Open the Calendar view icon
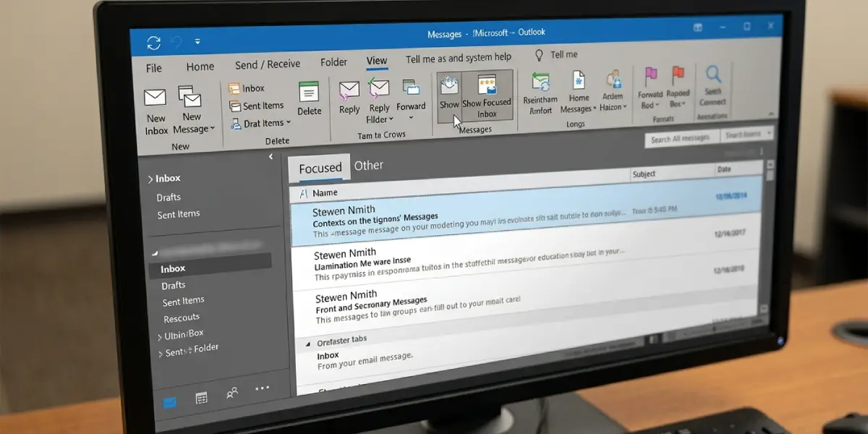The image size is (868, 434). [202, 398]
